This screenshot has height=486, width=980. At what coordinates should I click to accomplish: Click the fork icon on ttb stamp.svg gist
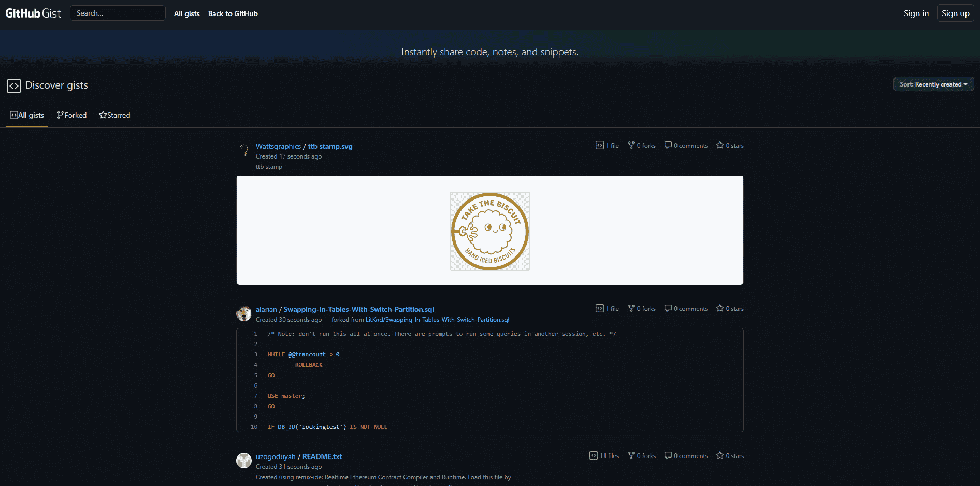[x=631, y=145]
